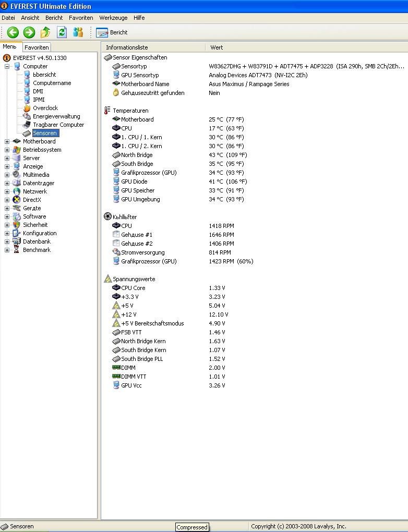
Task: Select Übersicht under Computer
Action: coord(44,75)
